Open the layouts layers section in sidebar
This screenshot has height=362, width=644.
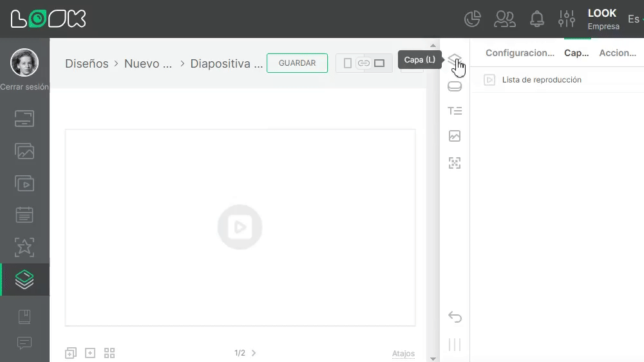24,280
